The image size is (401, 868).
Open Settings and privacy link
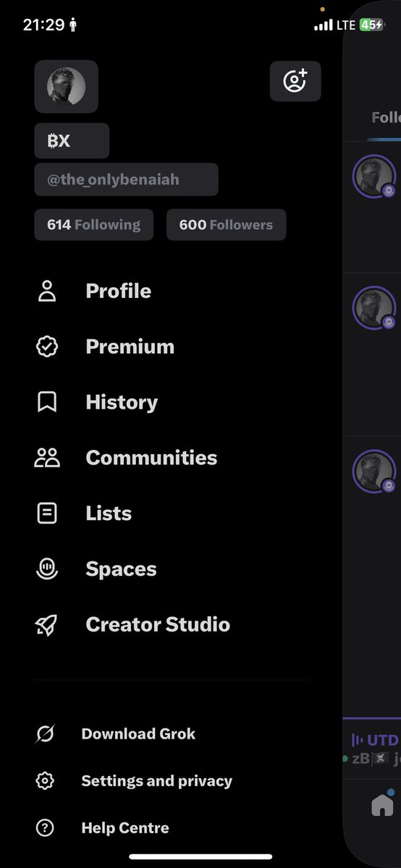156,781
